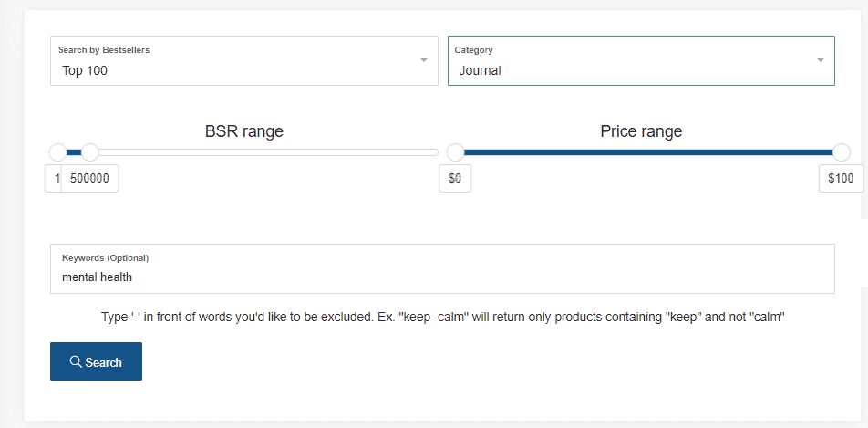
Task: Expand the Category combo box
Action: click(641, 61)
